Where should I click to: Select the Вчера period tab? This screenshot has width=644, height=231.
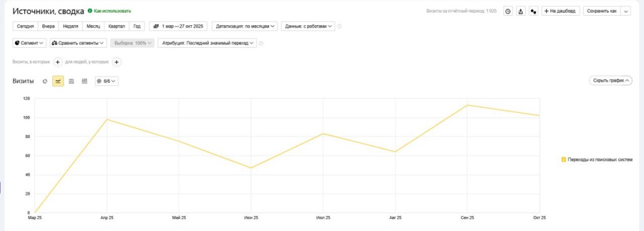point(48,26)
